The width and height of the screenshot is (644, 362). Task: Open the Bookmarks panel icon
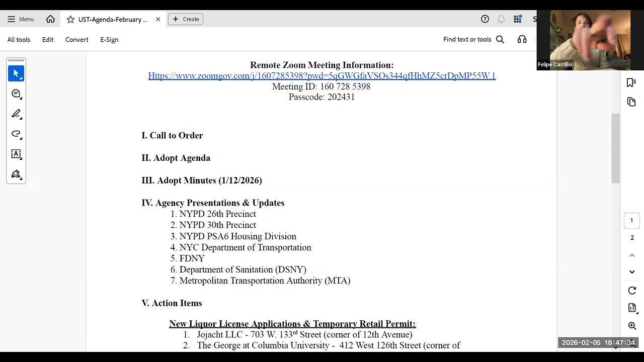632,82
